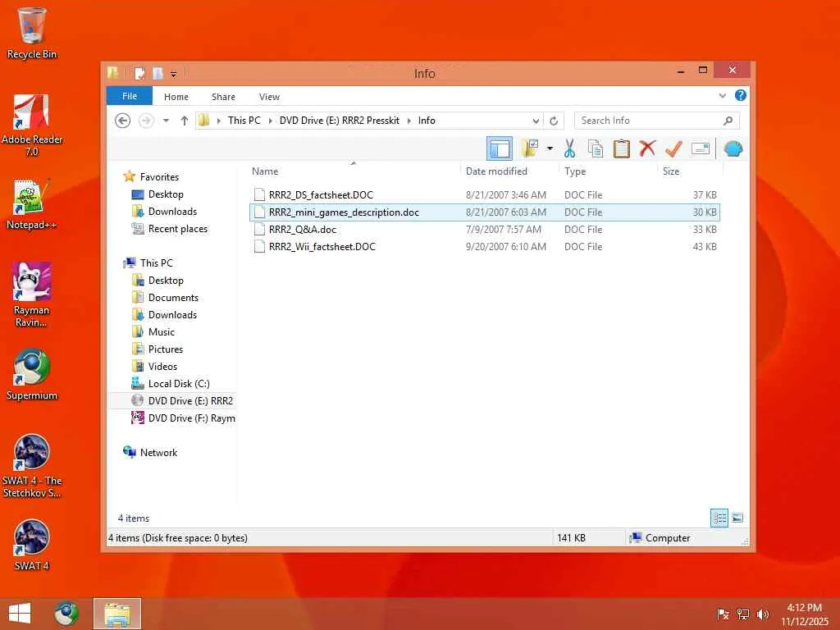
Task: Open Recycle Bin desktop icon
Action: coord(32,34)
